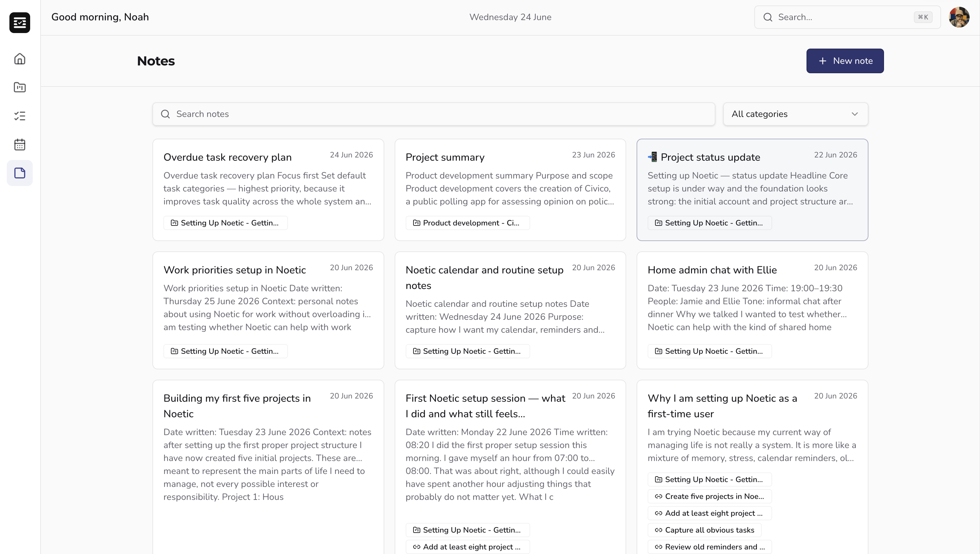Click the Create five projects in Noe... linked task
The image size is (980, 554).
[710, 496]
